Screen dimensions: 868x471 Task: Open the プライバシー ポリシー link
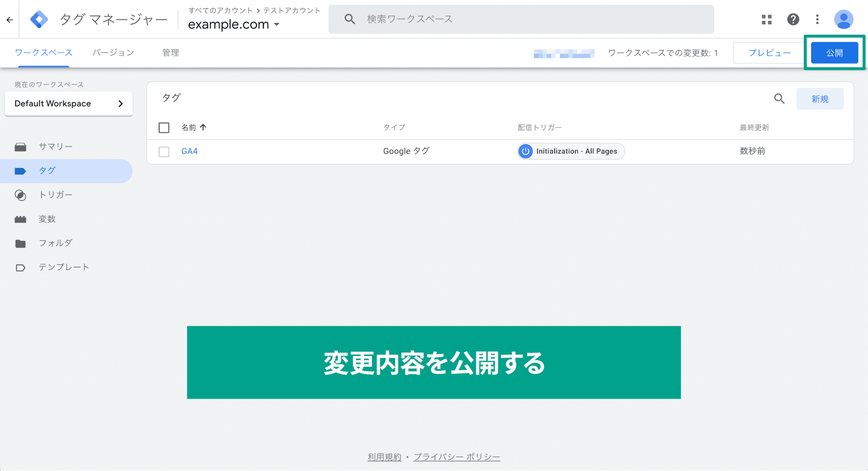[457, 457]
